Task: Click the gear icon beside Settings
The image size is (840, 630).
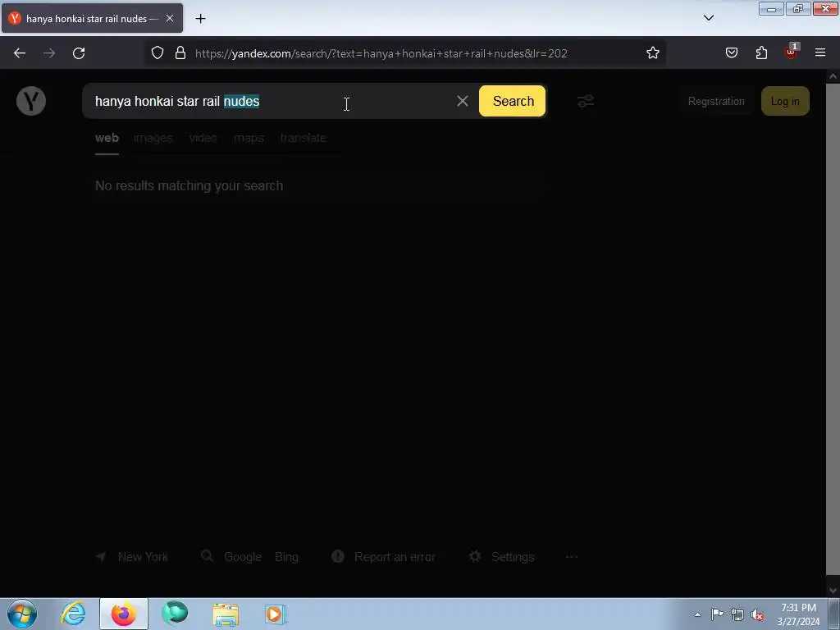Action: point(475,557)
